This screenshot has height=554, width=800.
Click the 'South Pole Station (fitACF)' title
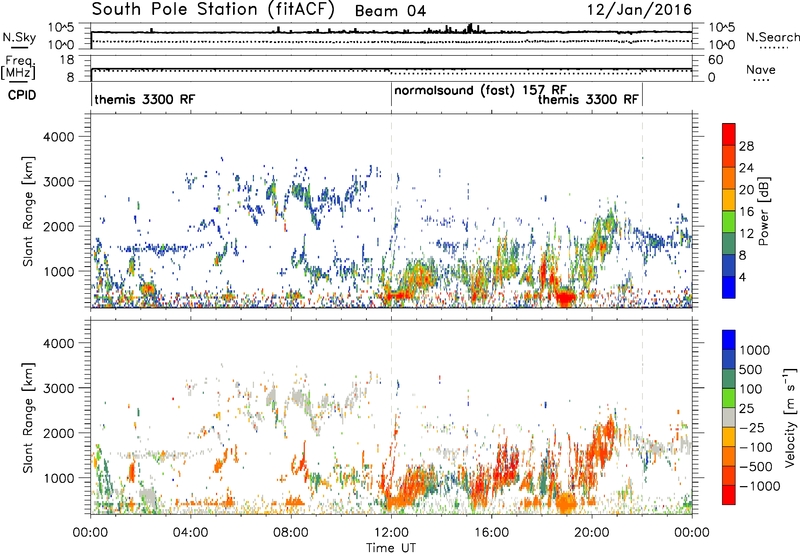coord(213,9)
